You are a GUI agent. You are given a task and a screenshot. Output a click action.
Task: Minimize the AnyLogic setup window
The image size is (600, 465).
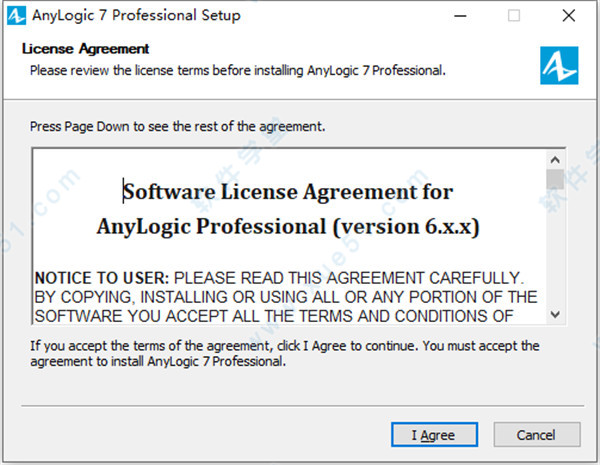coord(463,16)
